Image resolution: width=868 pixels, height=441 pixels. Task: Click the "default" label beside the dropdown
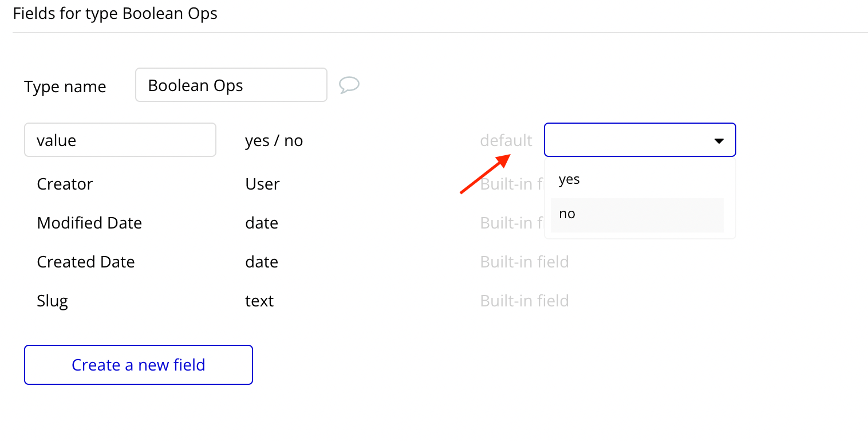[x=506, y=140]
